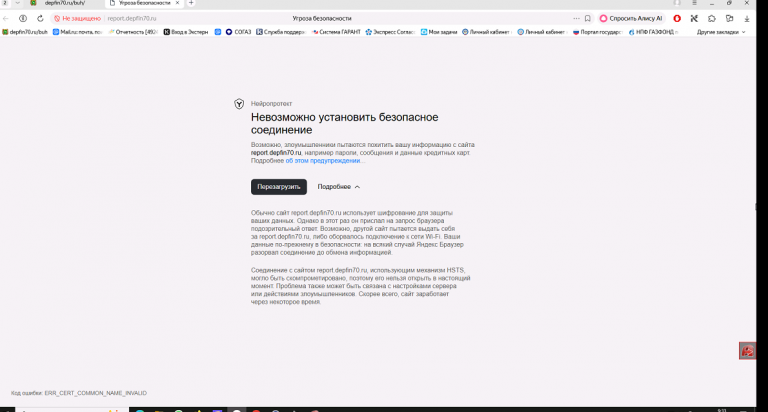This screenshot has width=768, height=412.
Task: Click the back navigation arrow
Action: [6, 19]
